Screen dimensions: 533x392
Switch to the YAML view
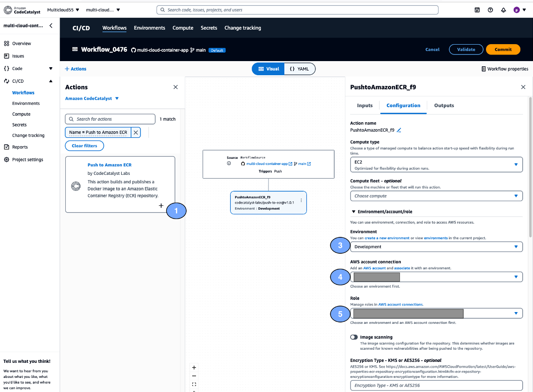300,69
